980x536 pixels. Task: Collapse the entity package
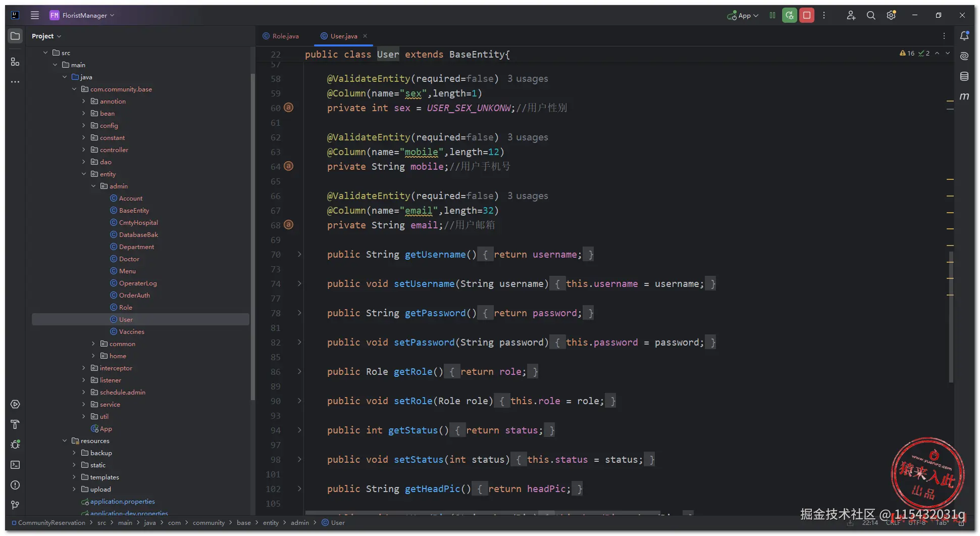(x=84, y=174)
